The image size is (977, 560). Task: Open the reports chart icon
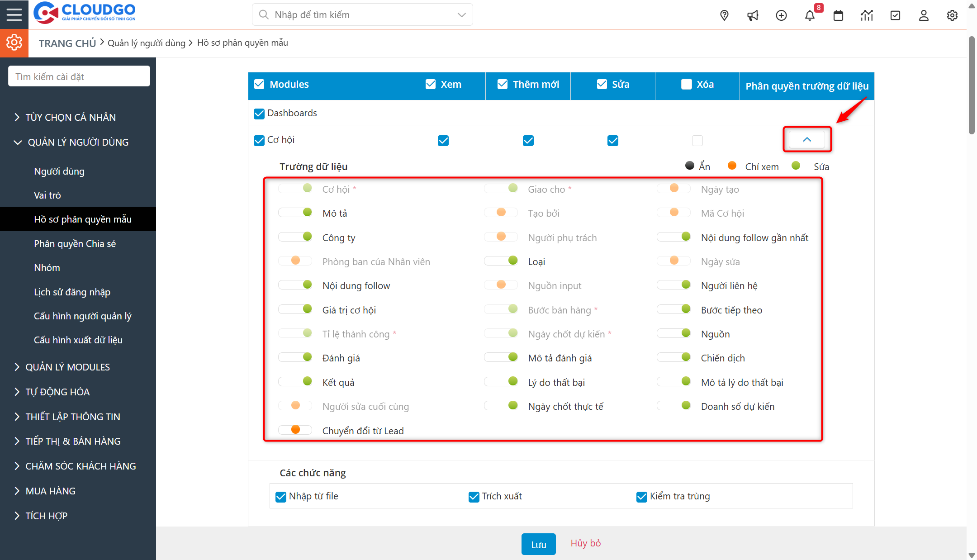[x=867, y=15]
